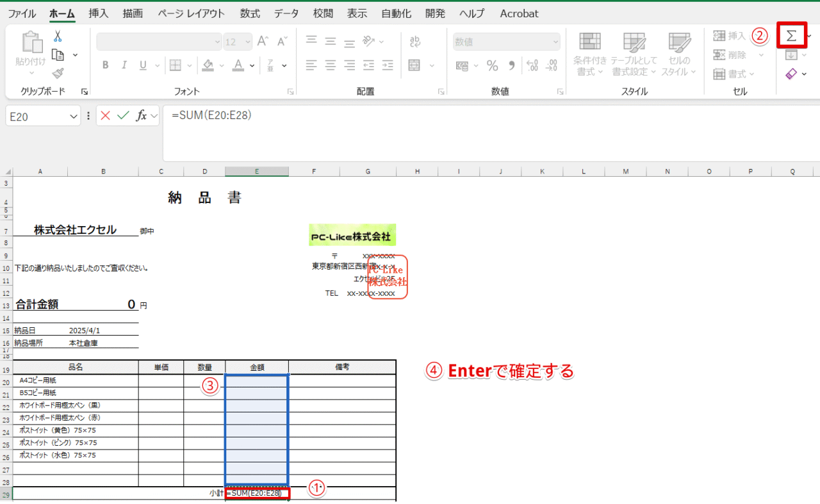Click the 株式会社エクセル cell

point(75,230)
